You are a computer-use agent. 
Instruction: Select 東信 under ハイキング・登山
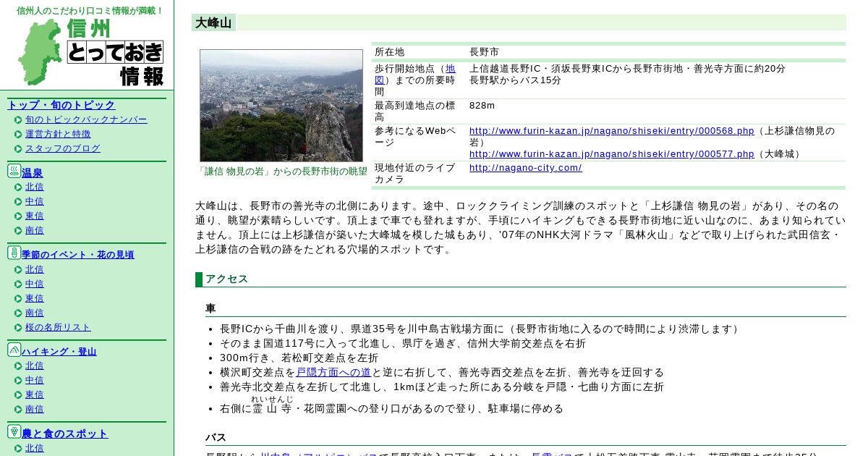tap(35, 394)
